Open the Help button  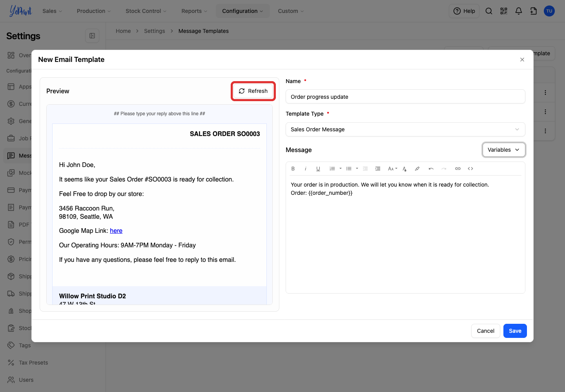(464, 11)
